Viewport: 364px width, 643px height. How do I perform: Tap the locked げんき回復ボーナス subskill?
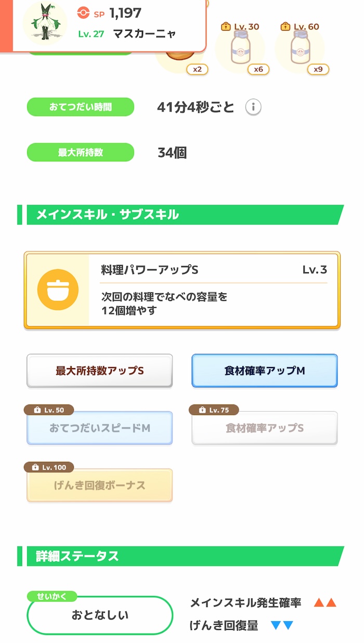pos(99,485)
